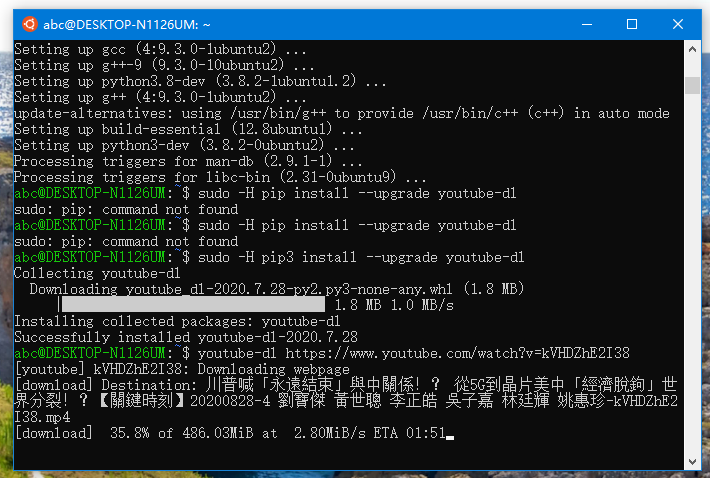Click the 'sudo -H pip3 install' command

361,257
